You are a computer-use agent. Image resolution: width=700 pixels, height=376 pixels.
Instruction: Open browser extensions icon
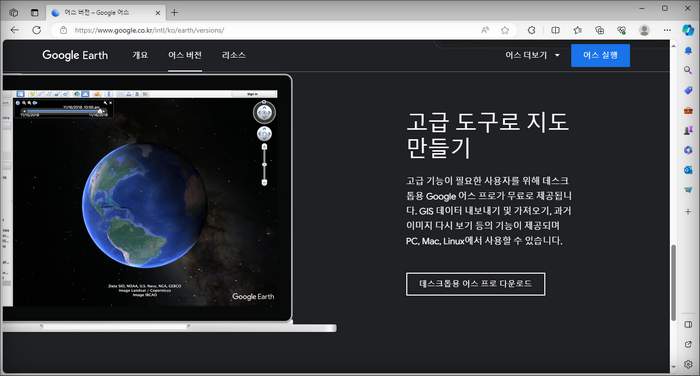click(x=531, y=30)
